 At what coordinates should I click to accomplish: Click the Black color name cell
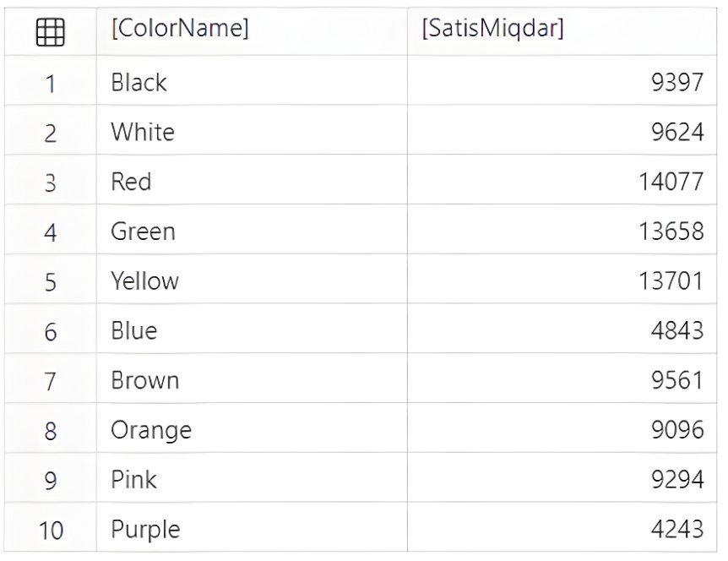(139, 83)
